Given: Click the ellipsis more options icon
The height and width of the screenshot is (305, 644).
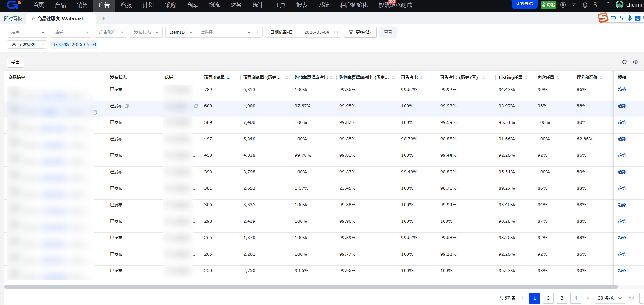Looking at the screenshot, I should pyautogui.click(x=258, y=32).
